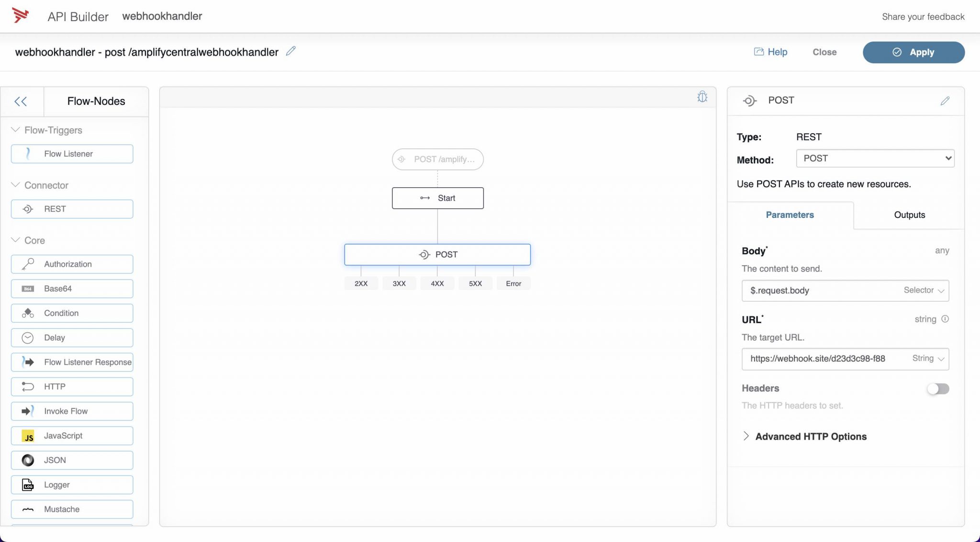The width and height of the screenshot is (980, 542).
Task: Click pencil icon in POST node panel
Action: click(945, 101)
